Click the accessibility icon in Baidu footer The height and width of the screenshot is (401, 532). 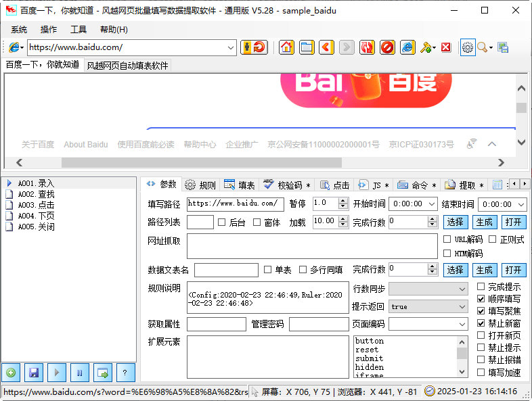472,144
